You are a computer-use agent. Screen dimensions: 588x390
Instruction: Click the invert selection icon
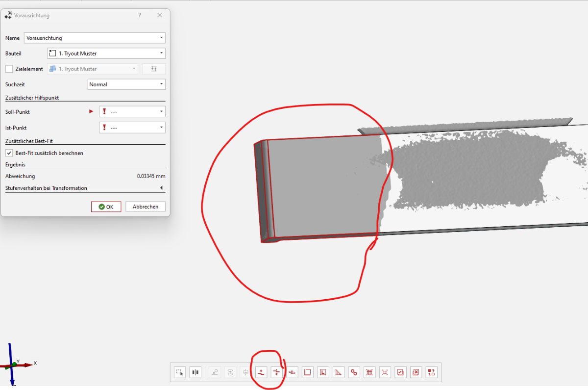(431, 372)
